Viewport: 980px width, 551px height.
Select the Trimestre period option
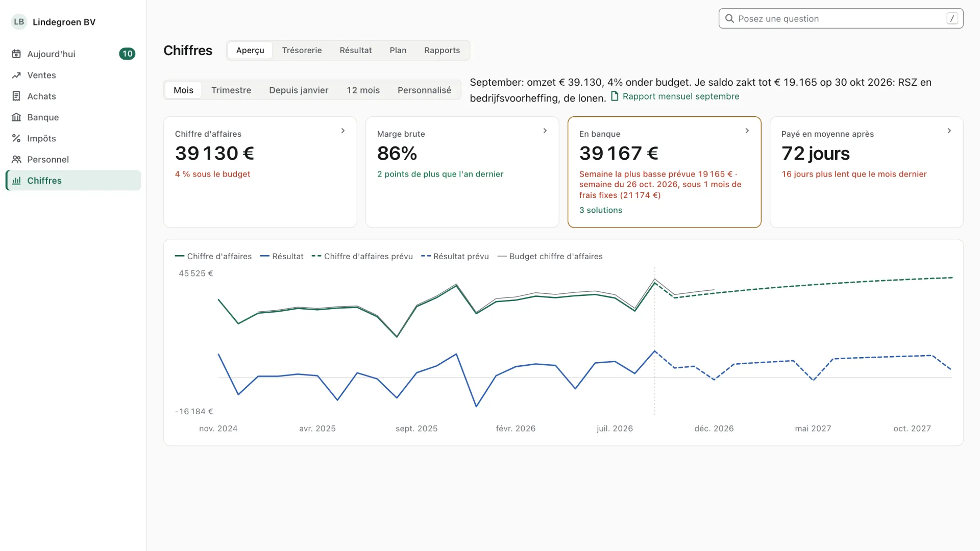pos(231,90)
